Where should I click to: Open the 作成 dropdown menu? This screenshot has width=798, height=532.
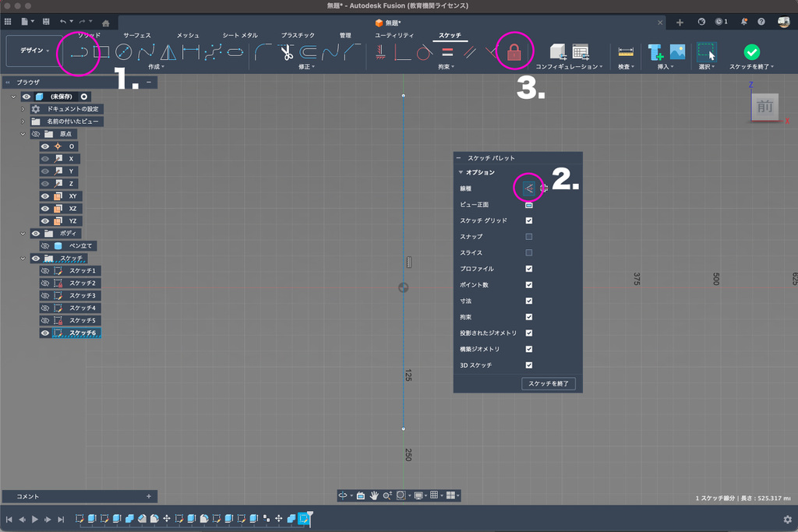coord(156,67)
